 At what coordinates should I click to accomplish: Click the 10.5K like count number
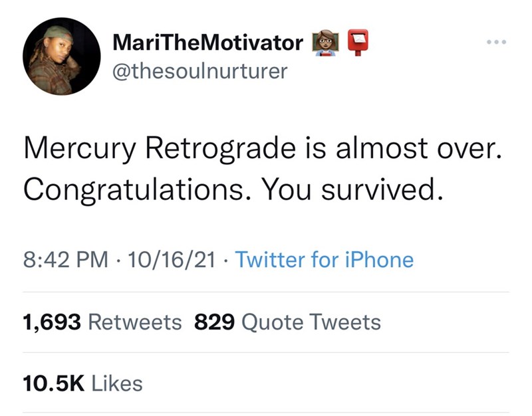coord(53,383)
